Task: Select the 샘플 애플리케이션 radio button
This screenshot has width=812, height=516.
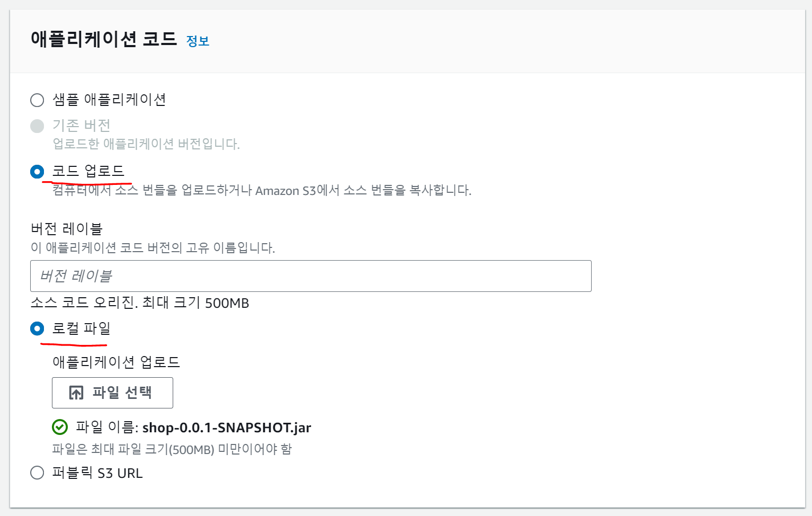Action: pyautogui.click(x=37, y=100)
